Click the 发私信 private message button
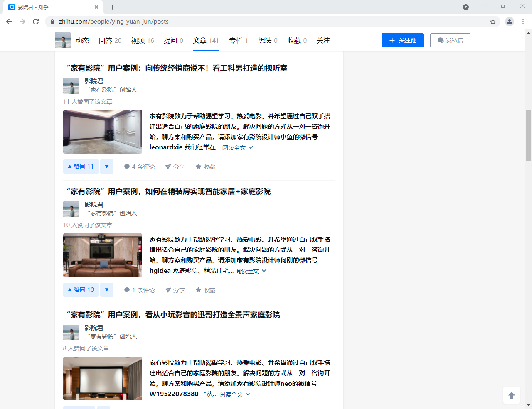 click(x=450, y=40)
